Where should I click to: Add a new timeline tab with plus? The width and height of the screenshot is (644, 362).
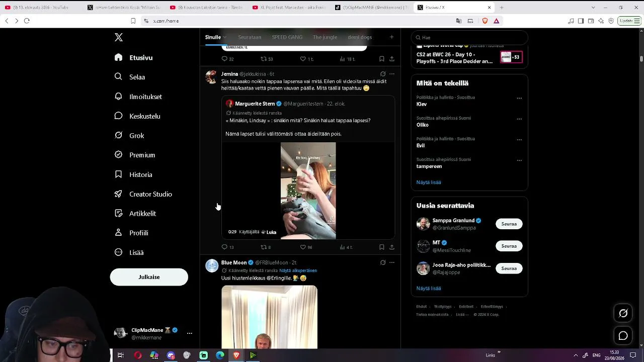point(391,37)
